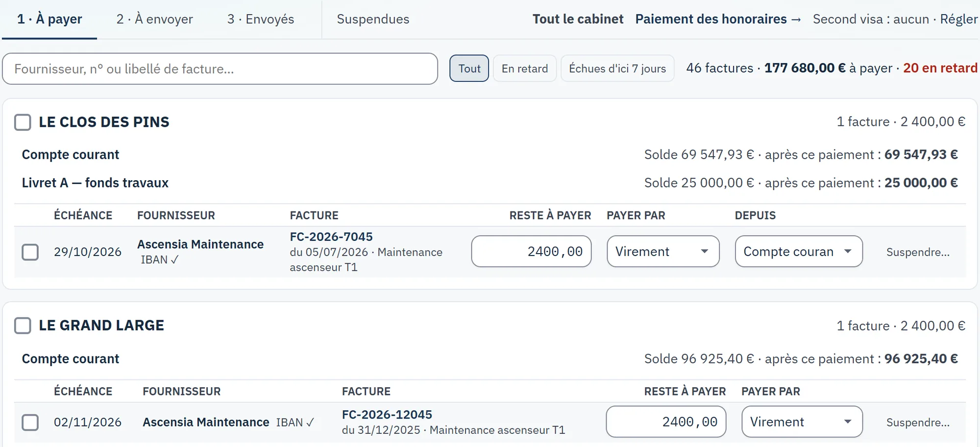
Task: Check the invoice FC-2026-12045 row checkbox
Action: point(30,422)
